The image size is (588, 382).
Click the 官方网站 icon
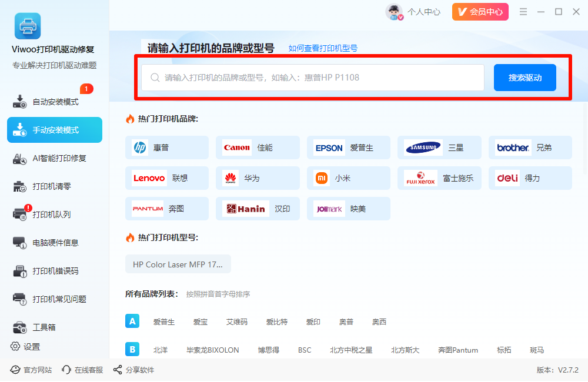[x=15, y=370]
